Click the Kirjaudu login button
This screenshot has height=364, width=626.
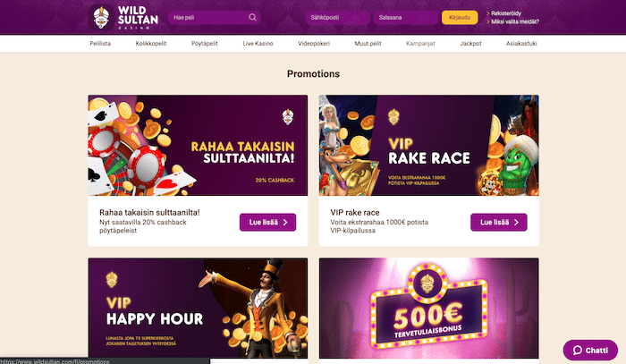point(460,18)
